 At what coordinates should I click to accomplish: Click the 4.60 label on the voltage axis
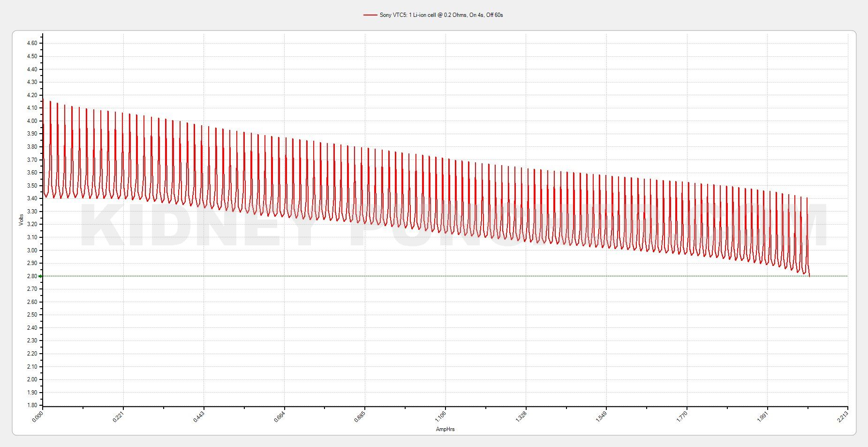32,43
